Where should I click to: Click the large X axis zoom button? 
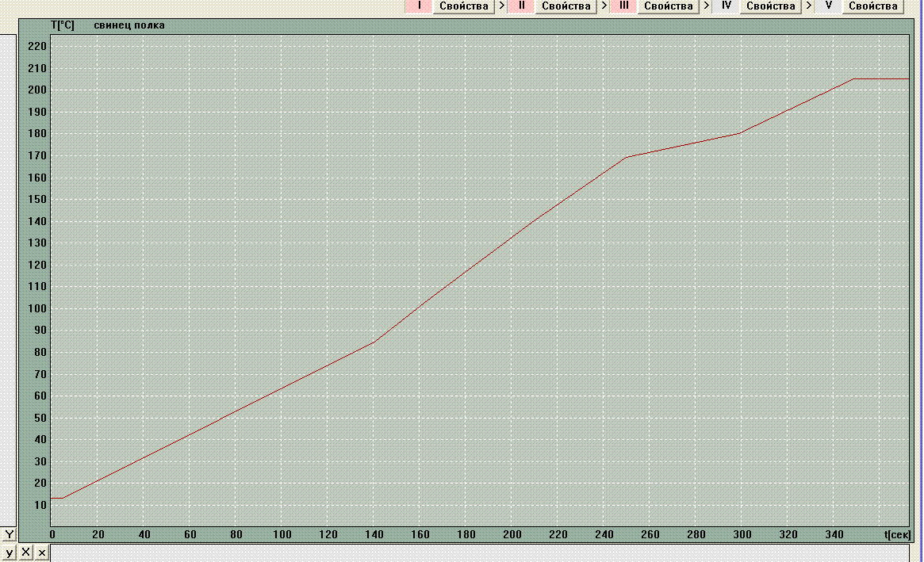(x=25, y=552)
